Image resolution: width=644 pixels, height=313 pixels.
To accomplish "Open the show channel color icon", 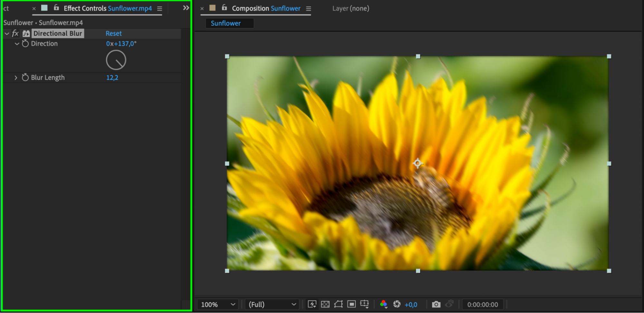I will (383, 304).
